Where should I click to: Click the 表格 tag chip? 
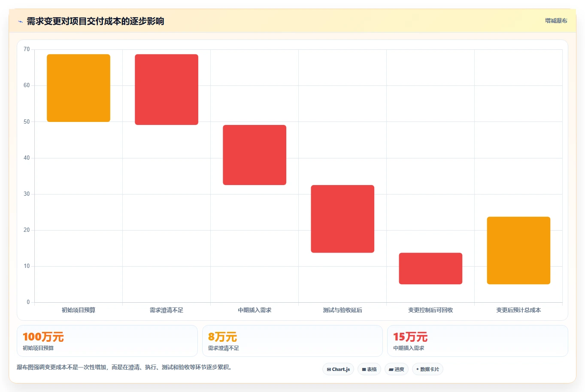[x=369, y=369]
